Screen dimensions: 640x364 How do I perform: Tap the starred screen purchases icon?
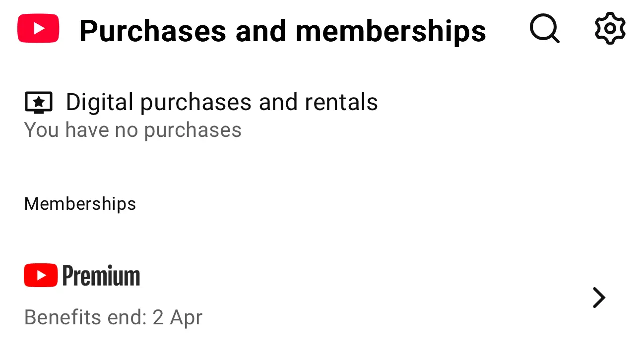coord(39,102)
